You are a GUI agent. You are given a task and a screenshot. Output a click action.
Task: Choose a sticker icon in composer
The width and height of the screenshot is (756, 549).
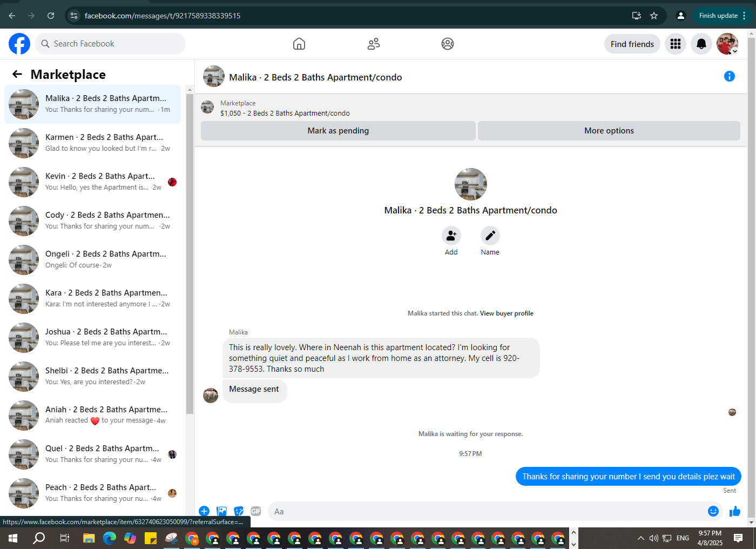(239, 511)
